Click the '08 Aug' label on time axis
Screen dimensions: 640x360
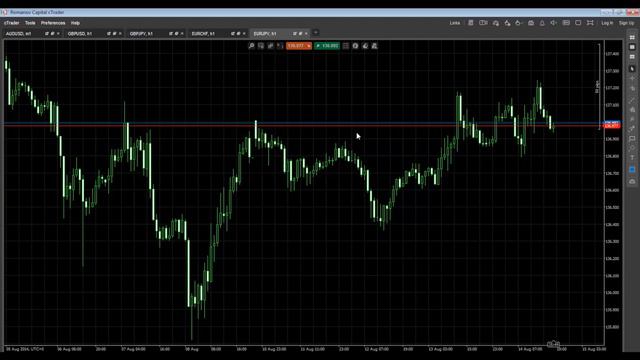(191, 349)
